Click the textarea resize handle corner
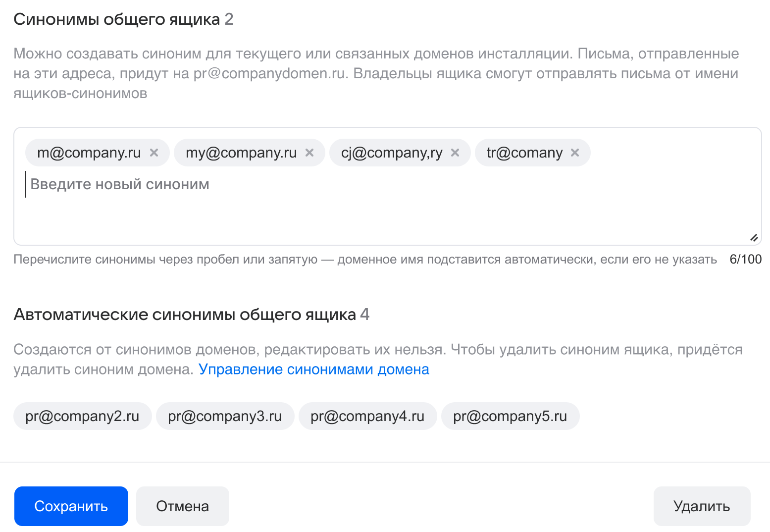Image resolution: width=770 pixels, height=532 pixels. 754,238
